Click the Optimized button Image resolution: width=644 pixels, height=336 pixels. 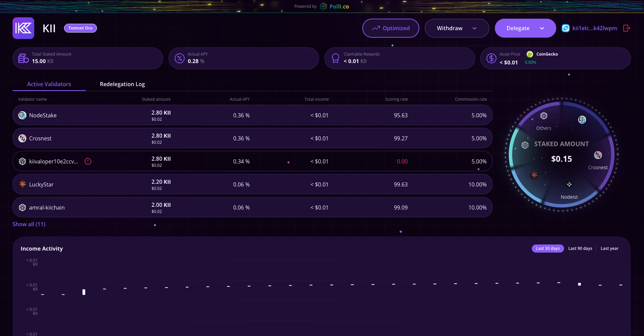click(x=390, y=28)
